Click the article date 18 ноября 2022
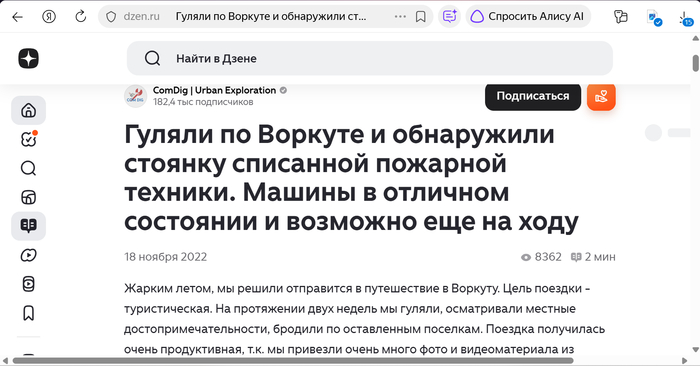The image size is (700, 366). (166, 257)
